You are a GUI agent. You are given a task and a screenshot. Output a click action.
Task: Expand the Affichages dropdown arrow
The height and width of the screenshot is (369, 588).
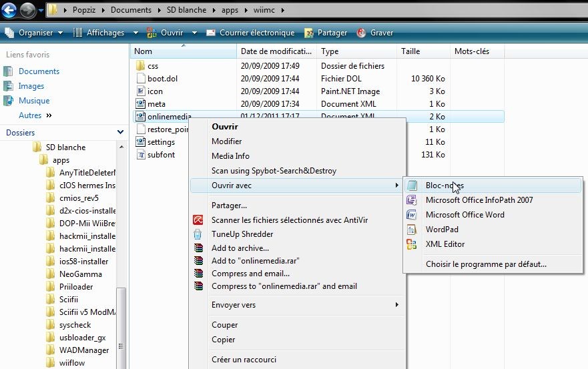tap(135, 33)
